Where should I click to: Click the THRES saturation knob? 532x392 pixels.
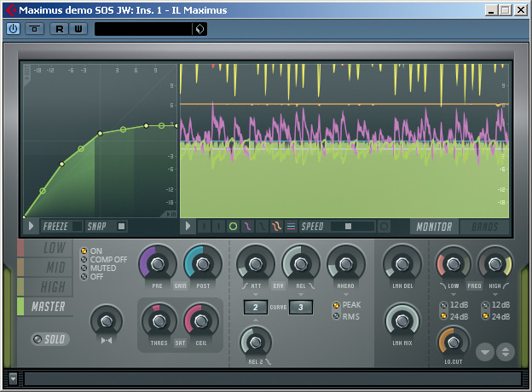[x=159, y=321]
